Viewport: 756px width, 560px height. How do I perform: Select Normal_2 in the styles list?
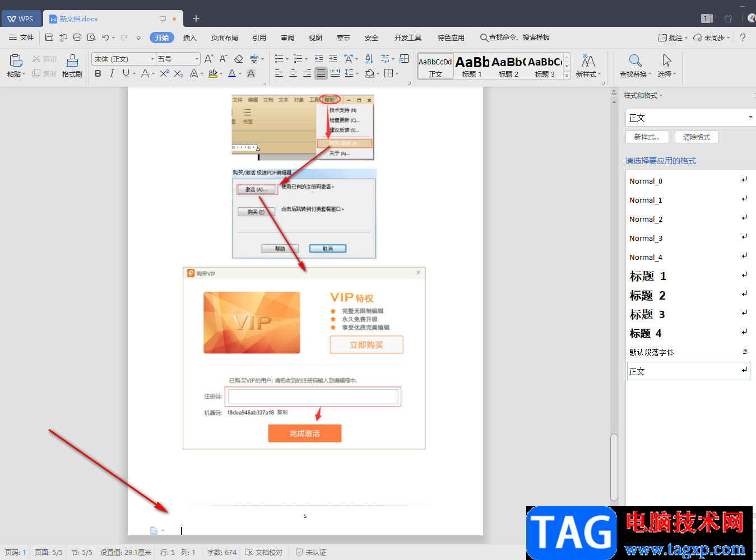tap(688, 219)
